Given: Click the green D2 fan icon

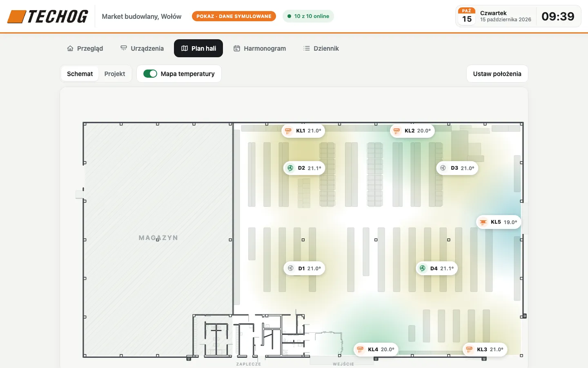Looking at the screenshot, I should 290,168.
